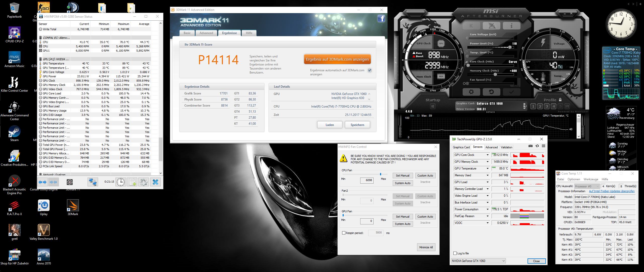
Task: Open Power Consumption sensor dropdown
Action: (x=487, y=209)
